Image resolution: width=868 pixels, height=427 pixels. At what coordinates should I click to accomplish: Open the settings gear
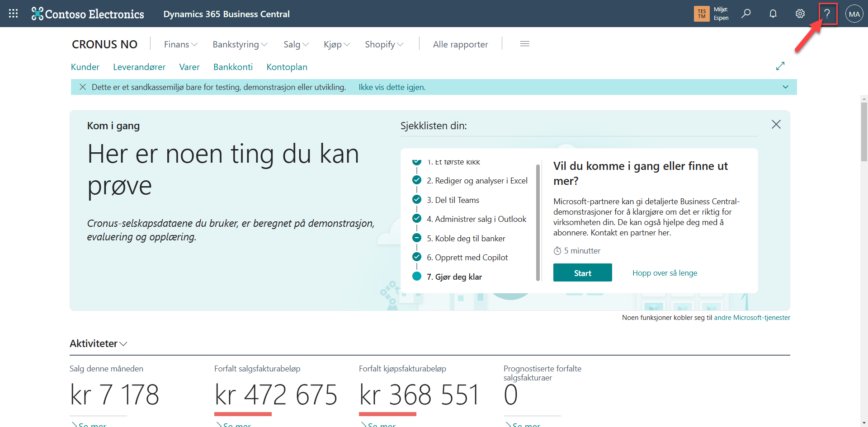[x=800, y=14]
